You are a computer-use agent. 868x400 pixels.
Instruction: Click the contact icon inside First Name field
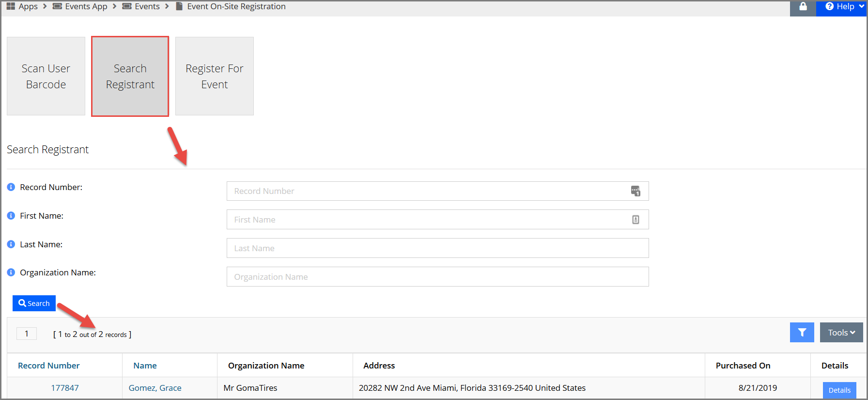(x=635, y=220)
